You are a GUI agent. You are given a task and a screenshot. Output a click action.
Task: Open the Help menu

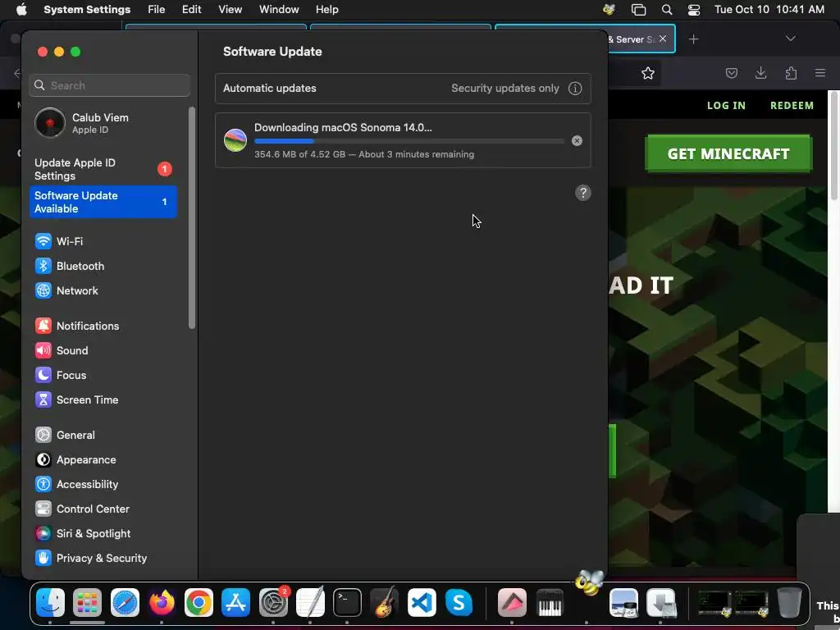pos(326,10)
